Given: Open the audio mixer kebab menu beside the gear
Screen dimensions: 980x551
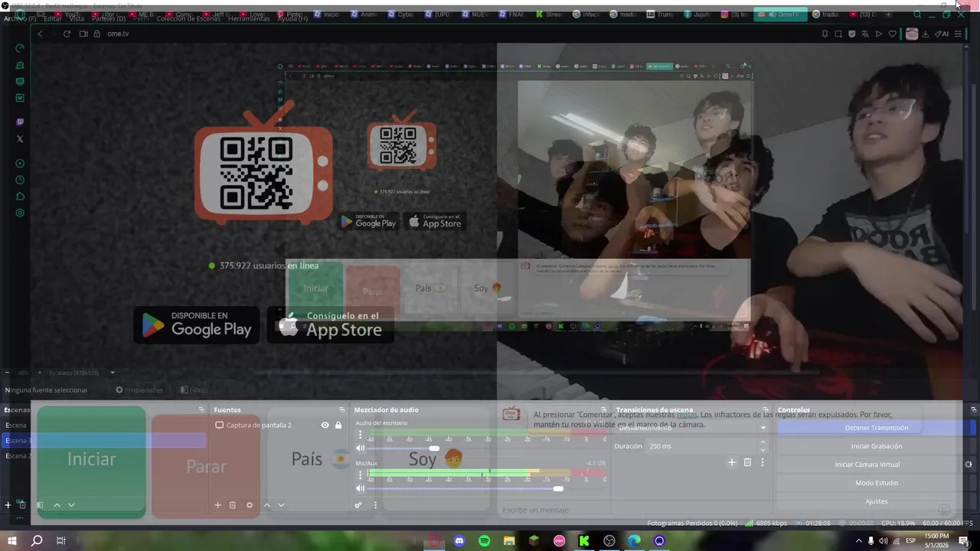Looking at the screenshot, I should coord(375,505).
